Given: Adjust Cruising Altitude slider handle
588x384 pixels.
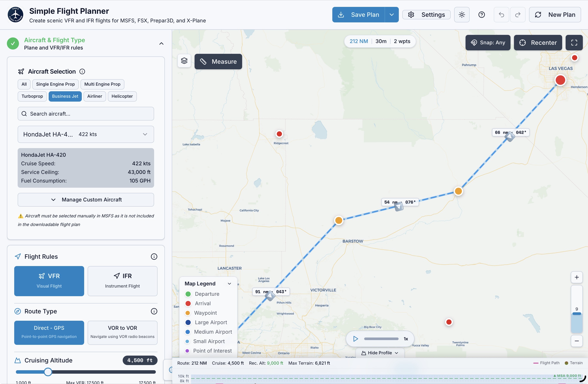Looking at the screenshot, I should 48,372.
